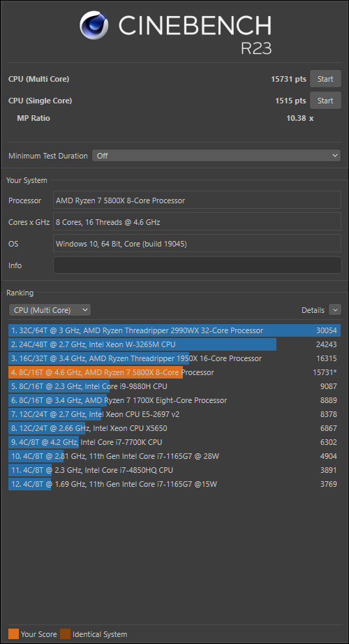The height and width of the screenshot is (644, 349).
Task: Select the OS field Windows 10 value
Action: [197, 244]
